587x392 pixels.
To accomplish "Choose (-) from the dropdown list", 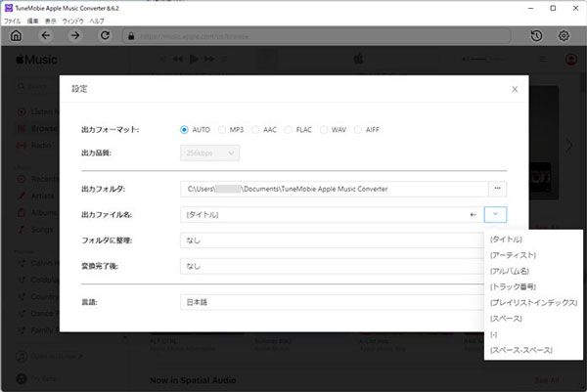I will 533,334.
